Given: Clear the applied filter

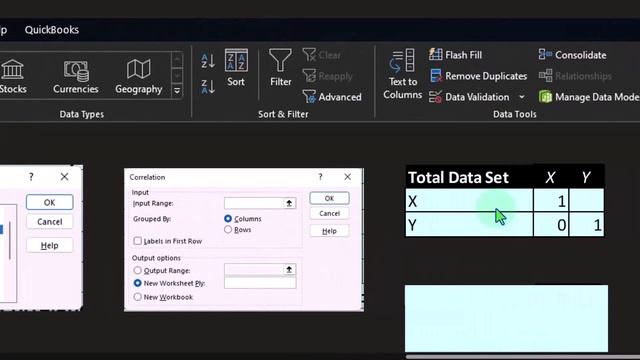Looking at the screenshot, I should [x=322, y=55].
